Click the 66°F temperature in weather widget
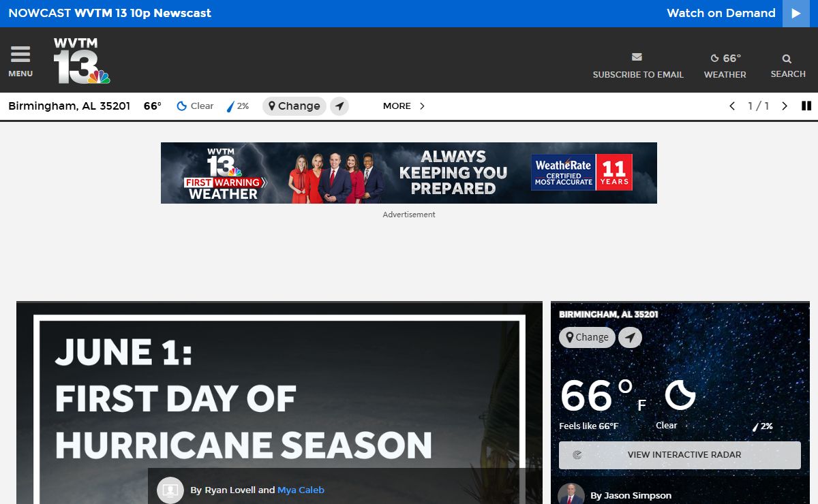Viewport: 818px width, 504px height. point(603,396)
